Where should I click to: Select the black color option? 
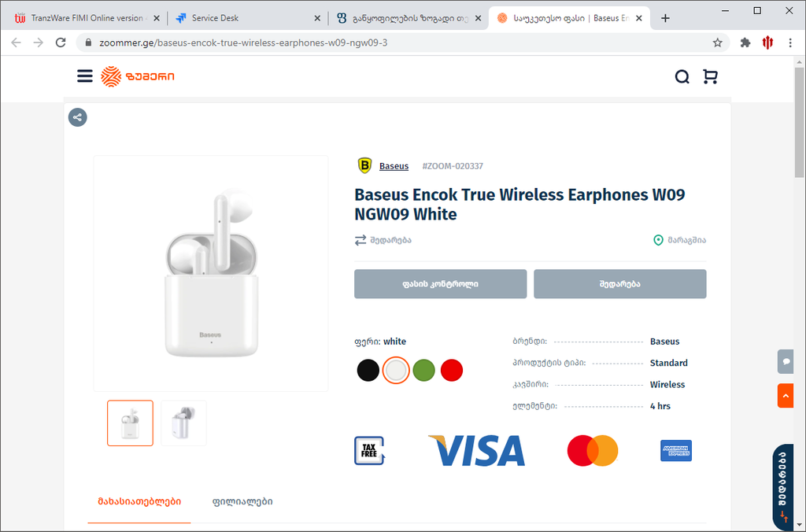tap(368, 370)
